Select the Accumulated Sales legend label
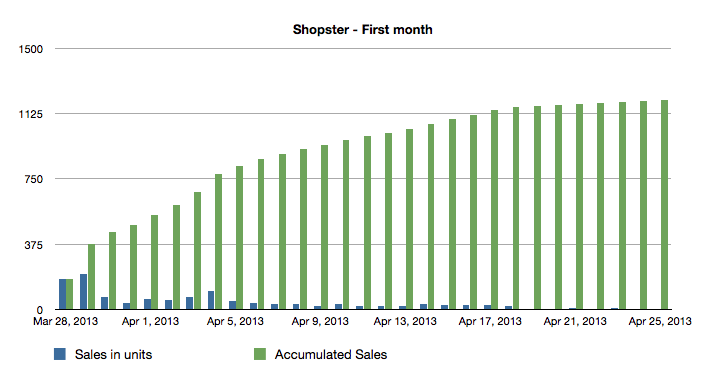This screenshot has height=374, width=718. [331, 354]
